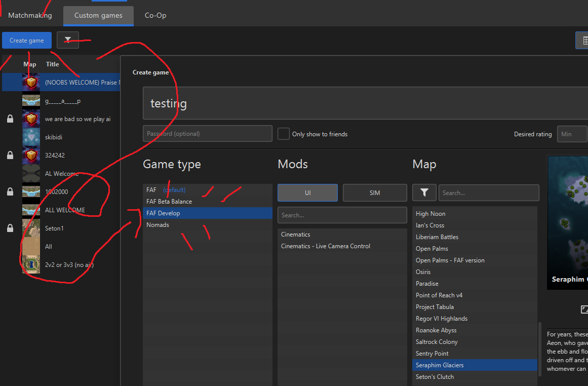Viewport: 588px width, 386px height.
Task: Switch to the Custom games tab
Action: coord(98,15)
